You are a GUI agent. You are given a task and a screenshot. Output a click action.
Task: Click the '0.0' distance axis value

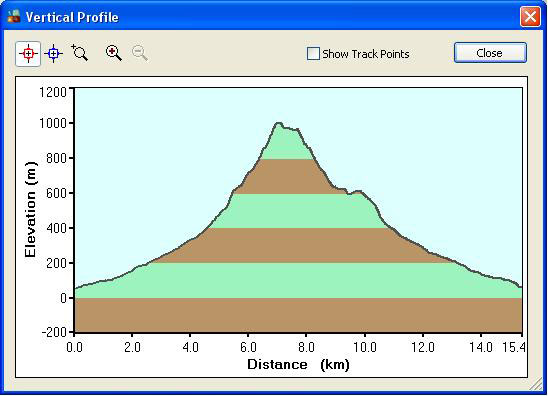point(74,347)
